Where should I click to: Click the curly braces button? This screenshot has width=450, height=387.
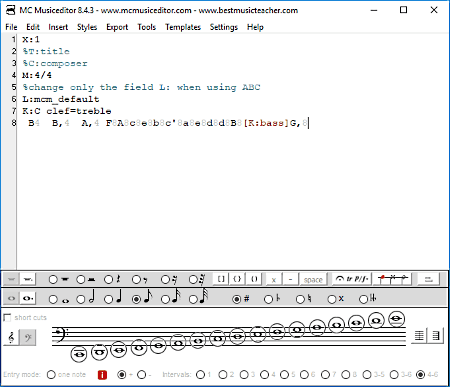(x=237, y=279)
